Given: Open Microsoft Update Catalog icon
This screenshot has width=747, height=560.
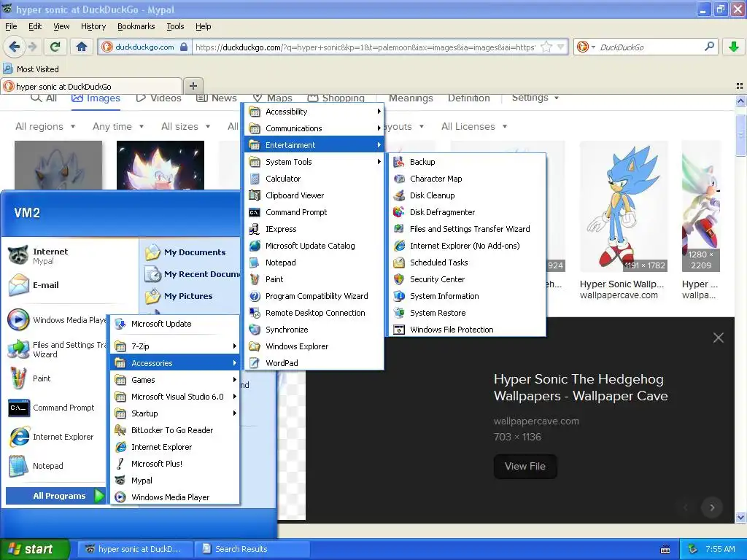Looking at the screenshot, I should (255, 246).
